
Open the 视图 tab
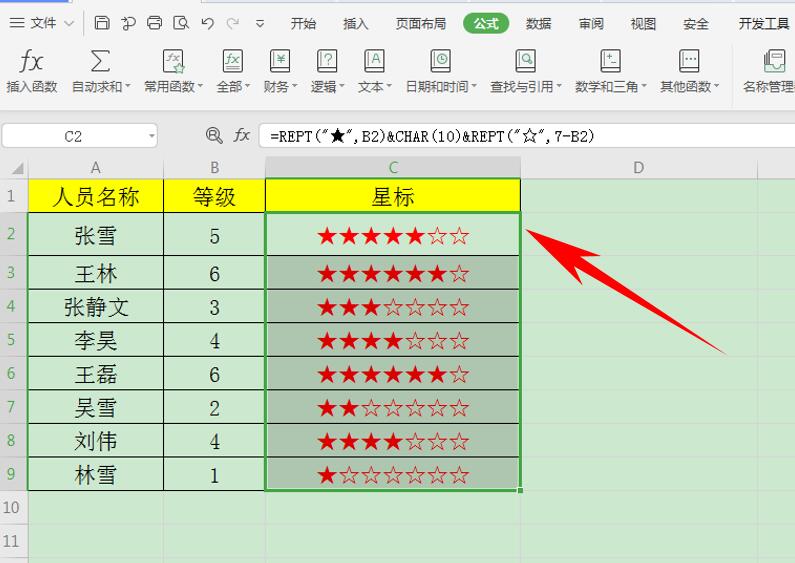pos(643,23)
